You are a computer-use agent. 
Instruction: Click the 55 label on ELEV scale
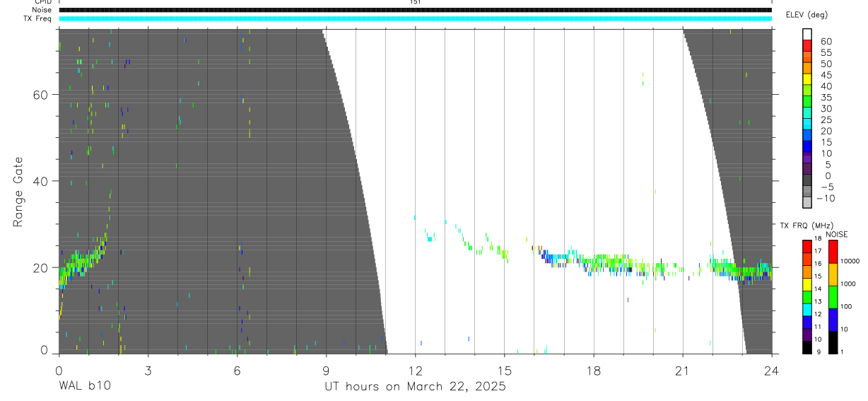(826, 53)
